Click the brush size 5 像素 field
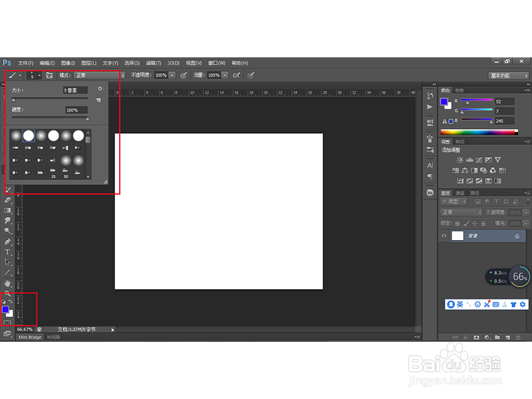 75,90
